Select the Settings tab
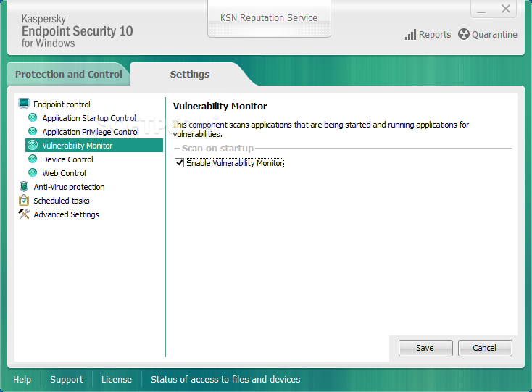Image resolution: width=532 pixels, height=392 pixels. 190,74
